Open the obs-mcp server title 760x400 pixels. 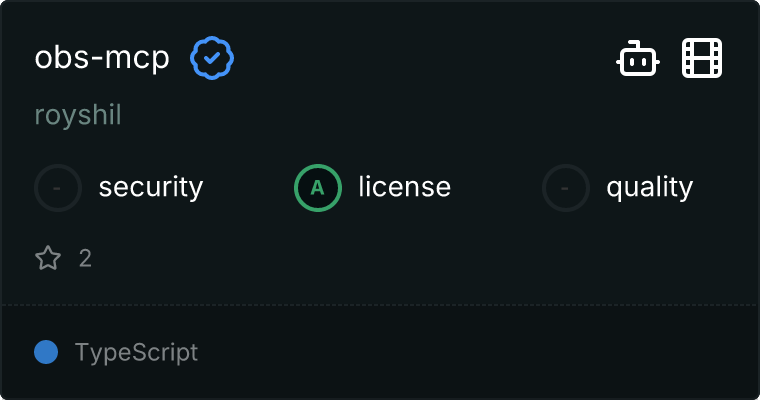coord(102,59)
